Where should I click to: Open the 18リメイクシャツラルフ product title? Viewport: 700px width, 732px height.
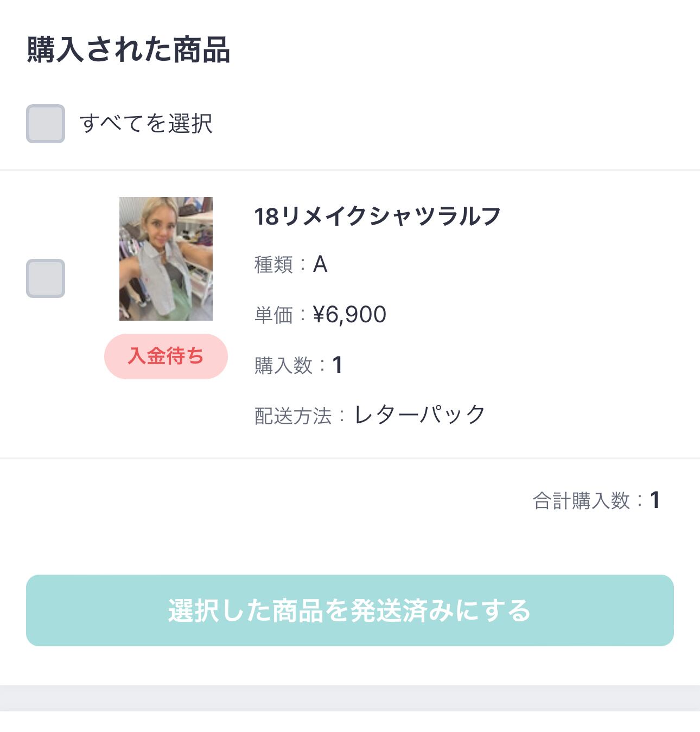tap(377, 217)
